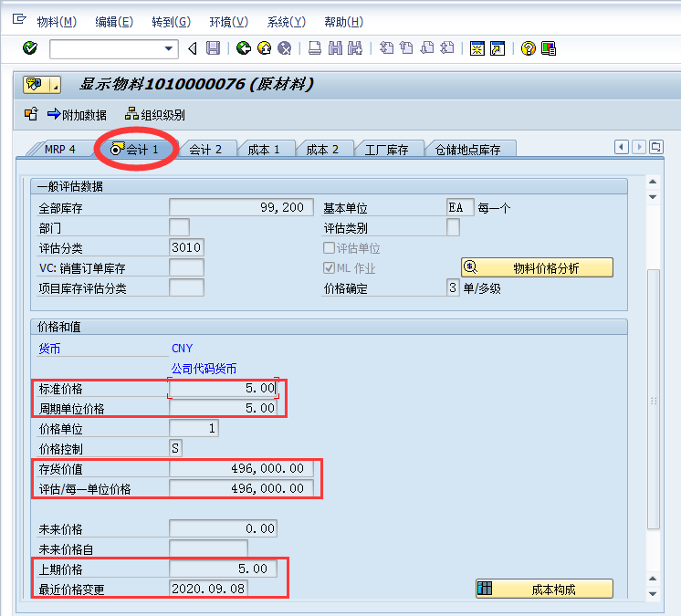Click the 基本单位 EA field
681x616 pixels.
[460, 207]
